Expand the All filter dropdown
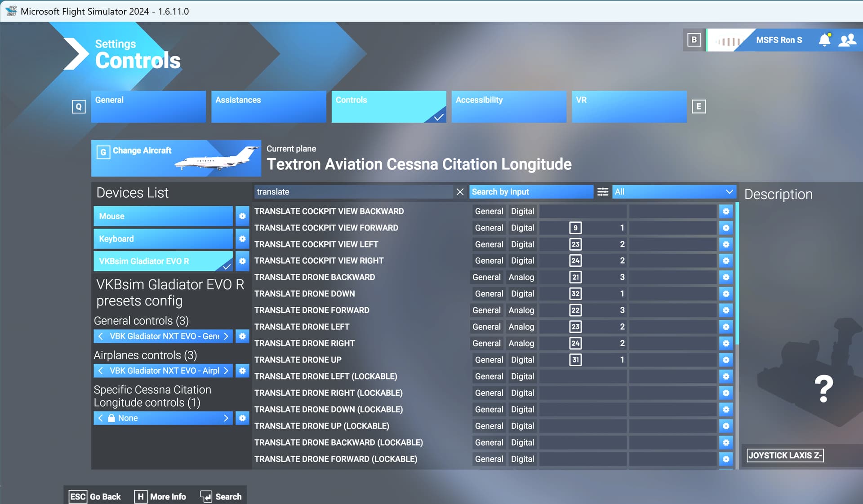 (673, 192)
